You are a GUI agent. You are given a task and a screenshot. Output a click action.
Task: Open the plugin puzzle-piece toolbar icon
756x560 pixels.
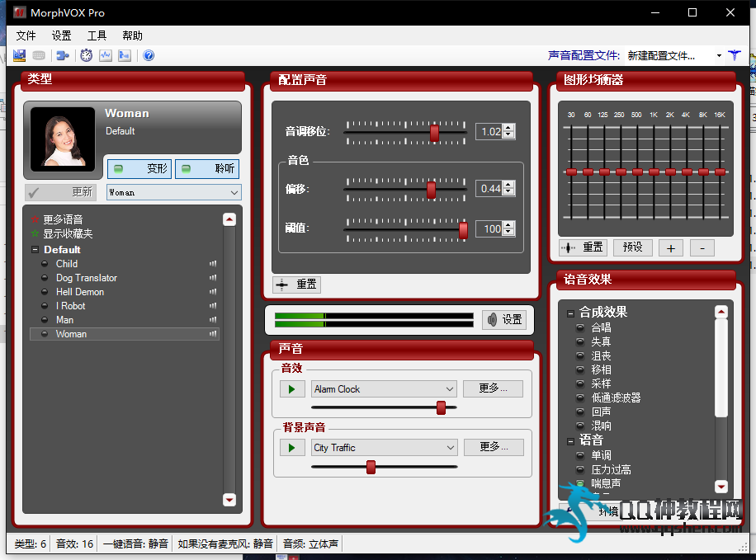(x=63, y=55)
